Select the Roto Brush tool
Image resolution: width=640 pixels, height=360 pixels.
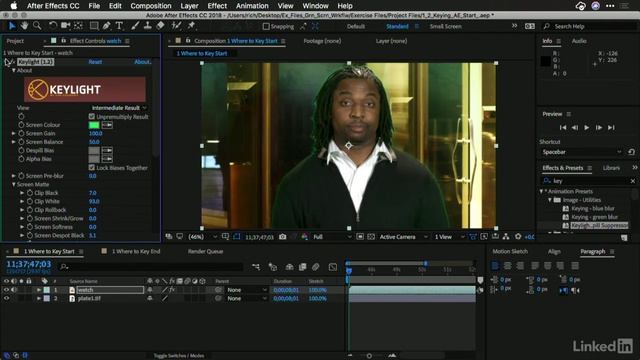[x=176, y=26]
